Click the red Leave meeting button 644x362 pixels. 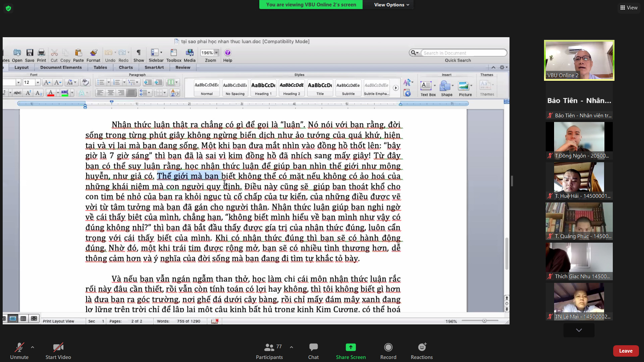[626, 351]
